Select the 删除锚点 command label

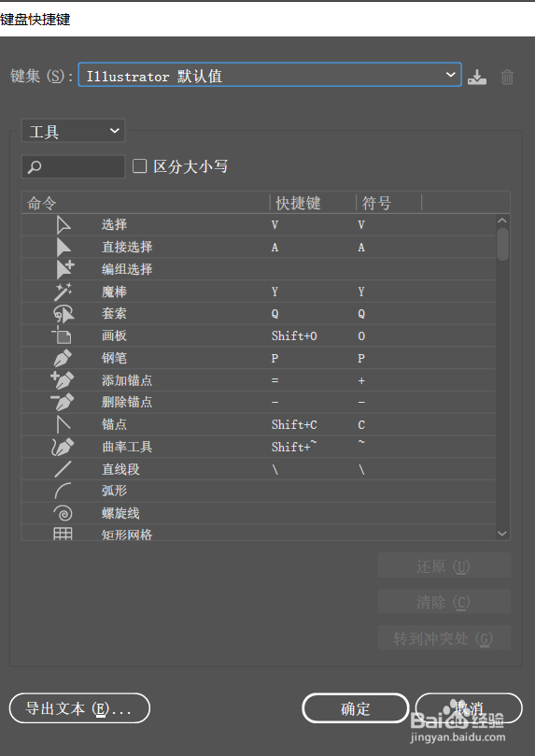[127, 402]
